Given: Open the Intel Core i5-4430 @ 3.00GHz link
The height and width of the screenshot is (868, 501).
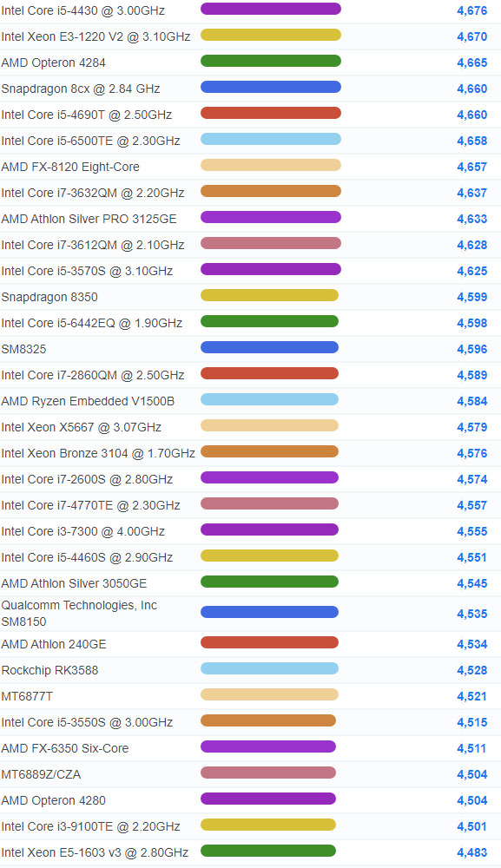Looking at the screenshot, I should pyautogui.click(x=83, y=10).
